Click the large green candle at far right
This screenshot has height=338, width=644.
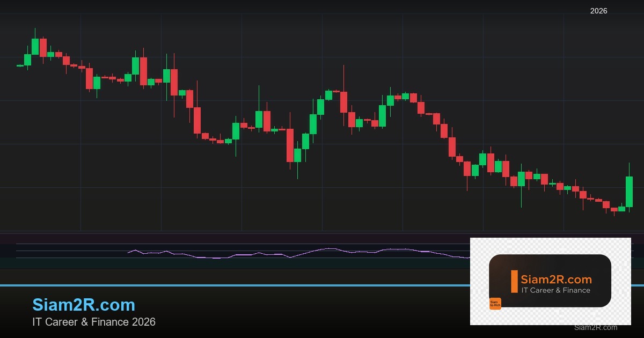click(x=629, y=192)
